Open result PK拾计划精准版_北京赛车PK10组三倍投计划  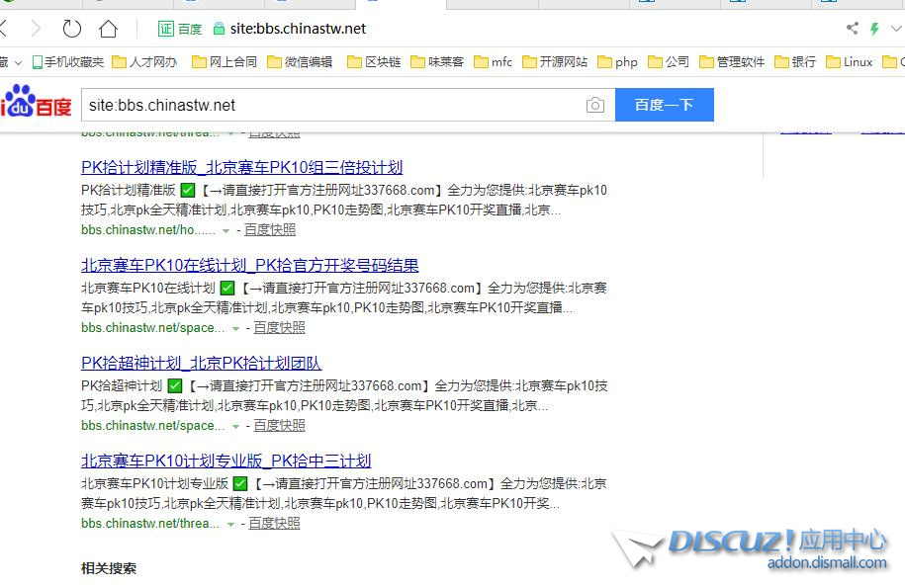coord(242,167)
